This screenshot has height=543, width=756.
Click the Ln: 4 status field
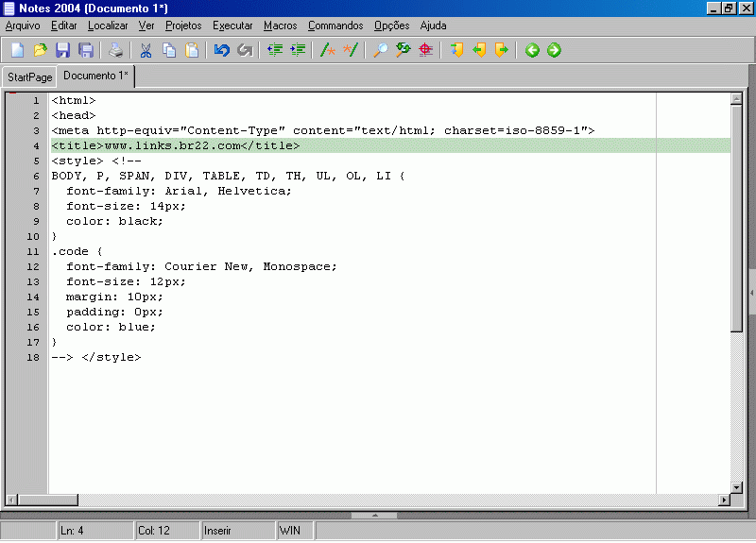pos(95,531)
